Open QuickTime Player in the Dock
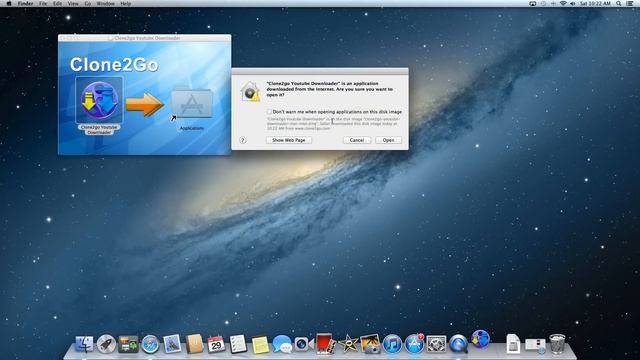 (458, 344)
